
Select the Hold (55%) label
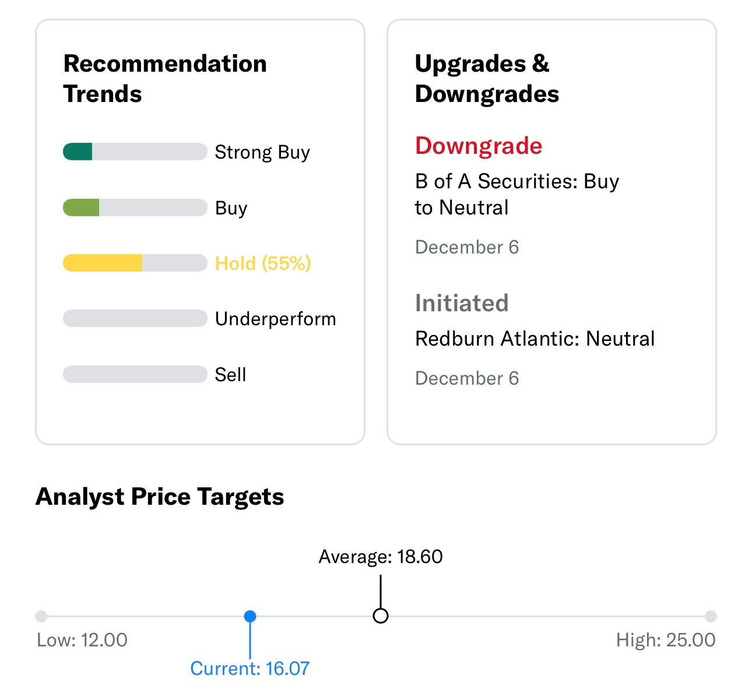[263, 263]
